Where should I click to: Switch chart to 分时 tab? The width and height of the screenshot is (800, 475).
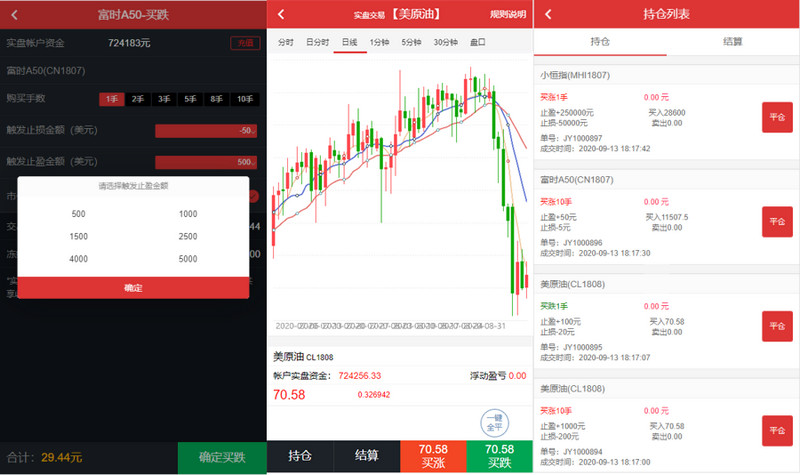(286, 42)
